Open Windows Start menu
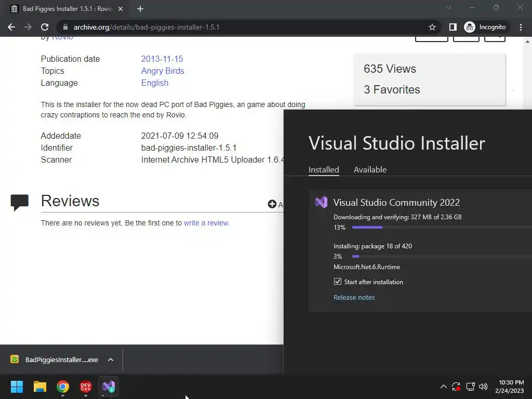Image resolution: width=532 pixels, height=399 pixels. pos(17,387)
